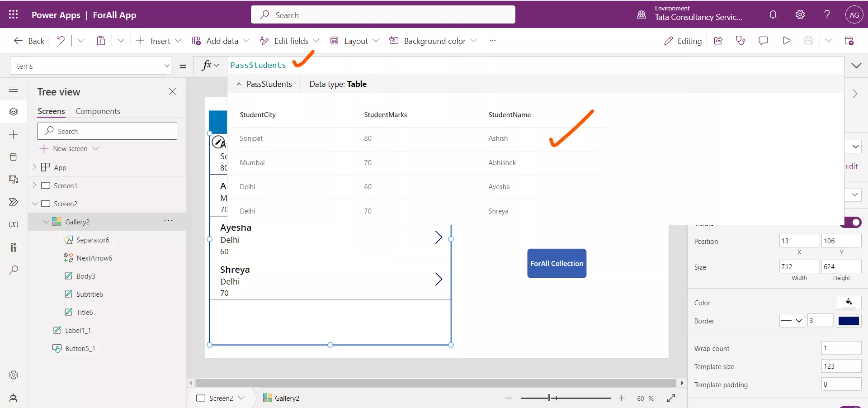Open the Paste options dropdown arrow
The height and width of the screenshot is (408, 868).
pyautogui.click(x=121, y=41)
